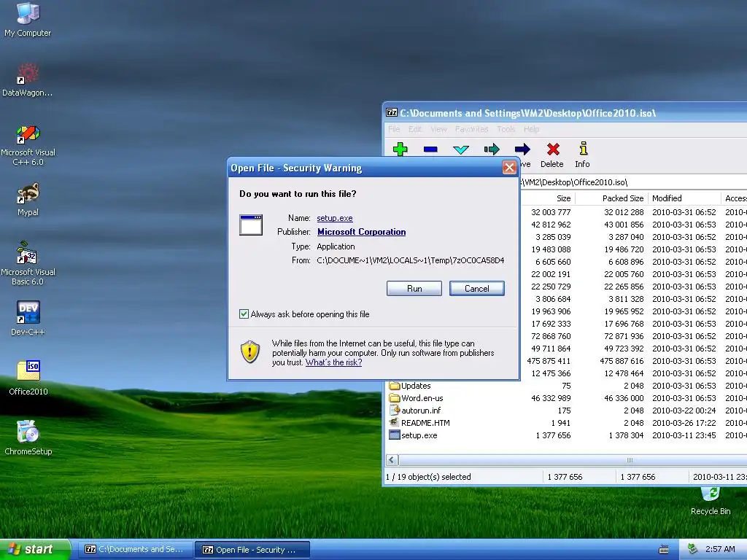The height and width of the screenshot is (560, 747).
Task: Sort by the Packed Size column header
Action: pyautogui.click(x=612, y=198)
